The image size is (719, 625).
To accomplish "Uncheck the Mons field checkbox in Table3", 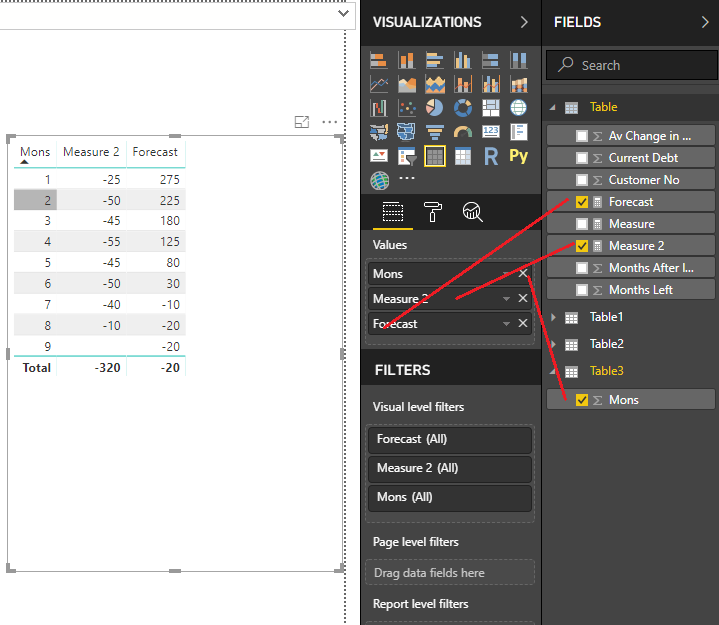I will (582, 400).
